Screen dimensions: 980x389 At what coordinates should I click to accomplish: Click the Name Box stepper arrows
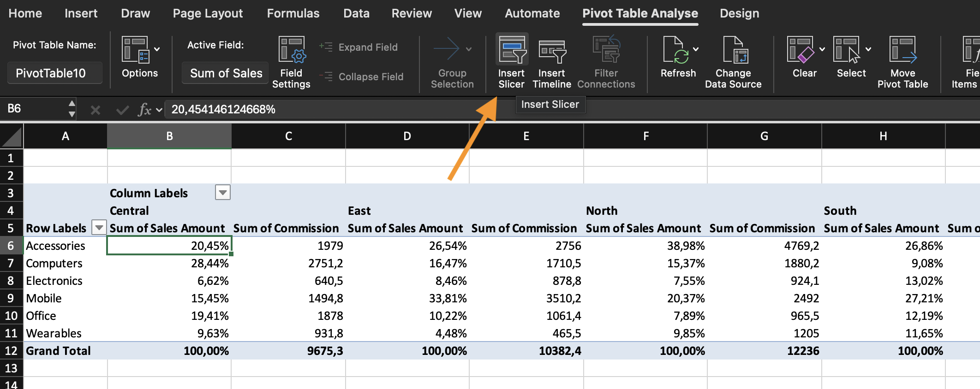pyautogui.click(x=72, y=109)
